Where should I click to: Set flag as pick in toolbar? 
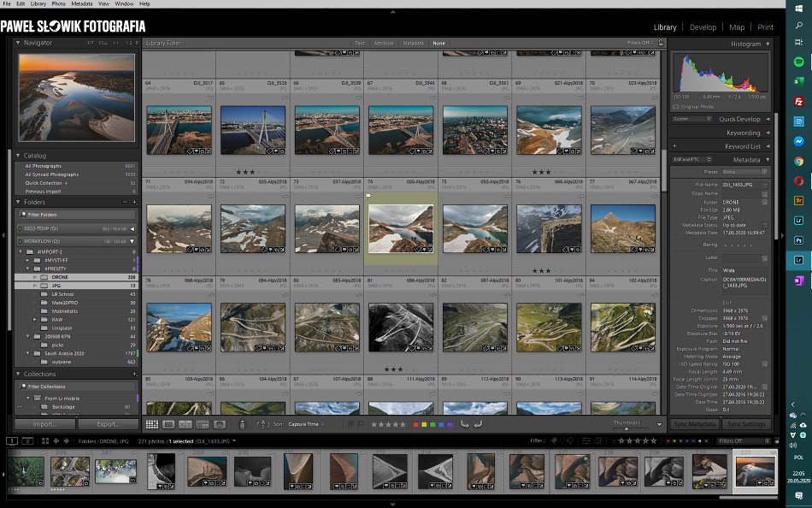point(350,424)
